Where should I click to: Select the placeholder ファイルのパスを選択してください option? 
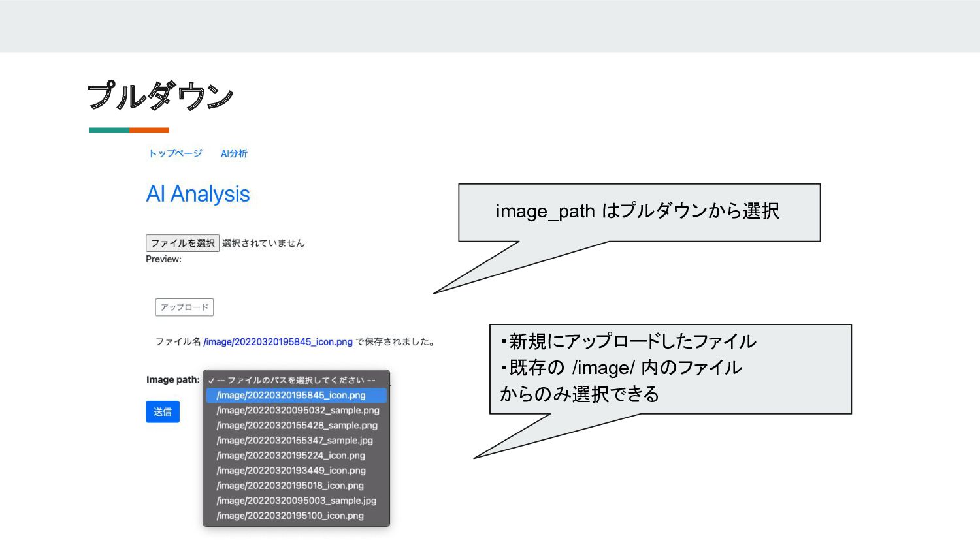297,380
